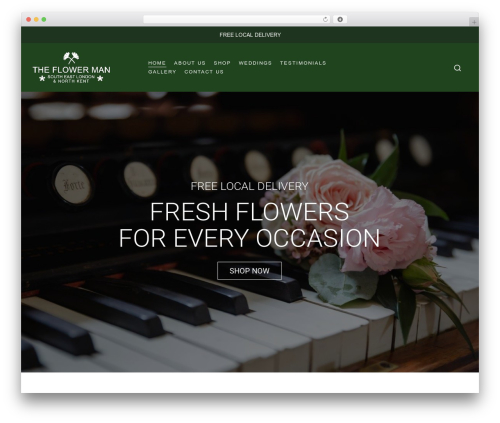Viewport: 500px width, 423px height.
Task: Open the Gallery menu item
Action: (162, 72)
